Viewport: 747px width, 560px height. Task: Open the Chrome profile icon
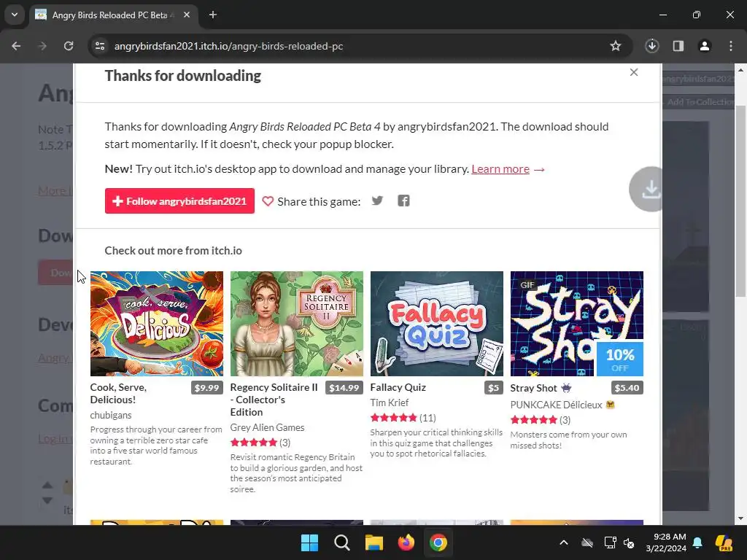tap(704, 46)
